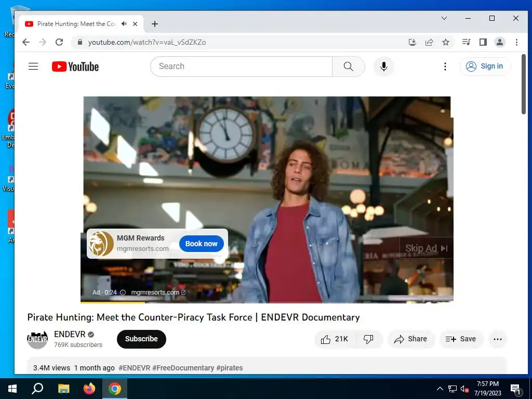Image resolution: width=532 pixels, height=399 pixels.
Task: Open mgmresorts.com link below ad
Action: [x=158, y=292]
